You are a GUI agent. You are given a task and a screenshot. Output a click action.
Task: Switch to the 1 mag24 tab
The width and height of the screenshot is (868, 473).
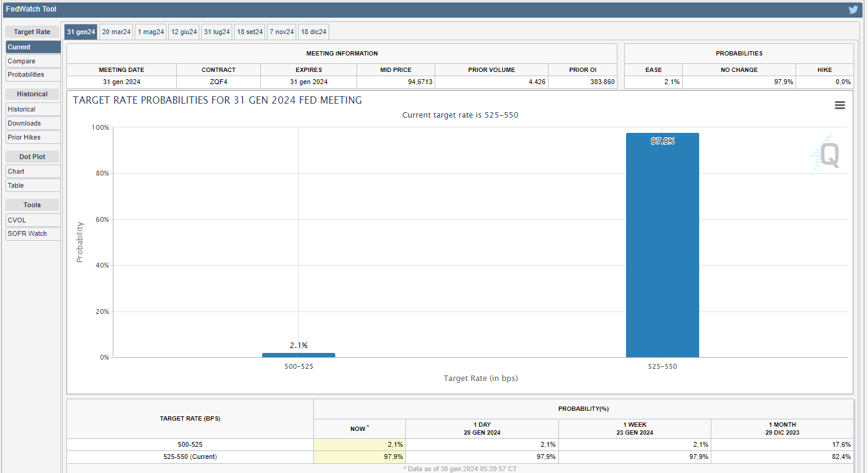151,32
